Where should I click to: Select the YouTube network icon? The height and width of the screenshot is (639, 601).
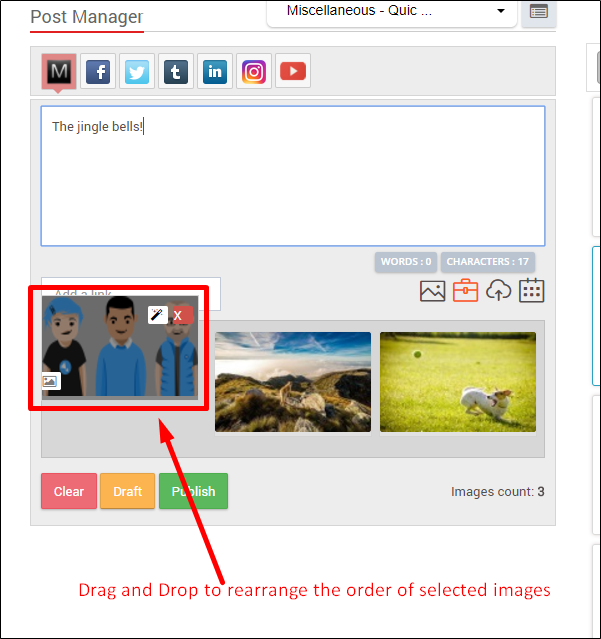293,72
